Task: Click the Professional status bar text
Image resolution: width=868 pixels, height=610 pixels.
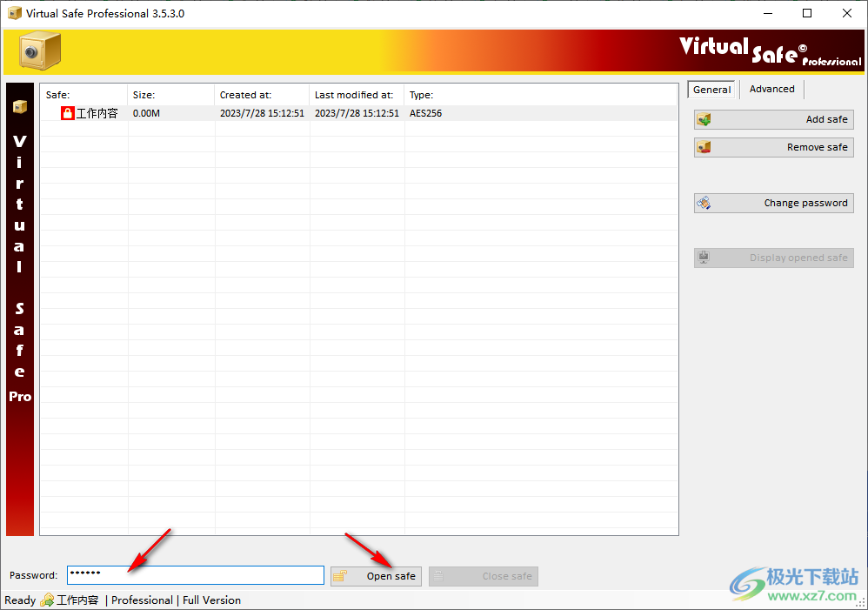Action: point(143,600)
